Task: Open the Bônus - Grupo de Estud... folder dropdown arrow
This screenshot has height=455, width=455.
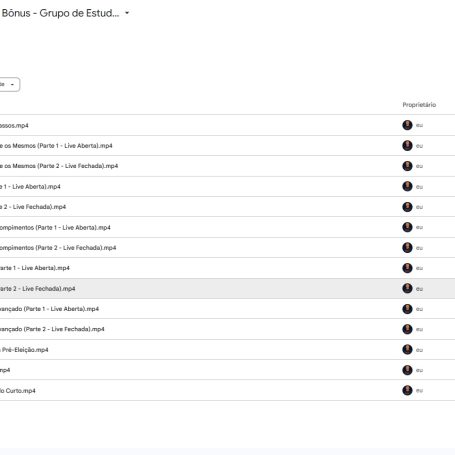Action: (127, 13)
